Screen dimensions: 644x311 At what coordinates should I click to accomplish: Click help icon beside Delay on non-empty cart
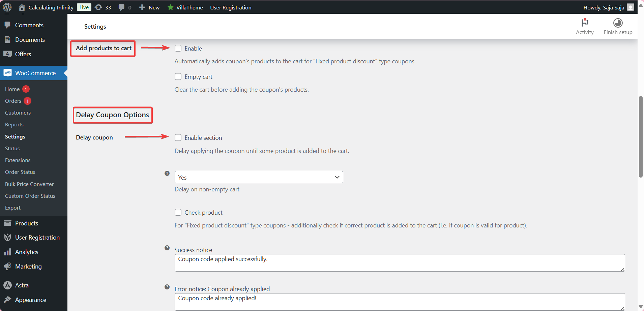pyautogui.click(x=167, y=174)
